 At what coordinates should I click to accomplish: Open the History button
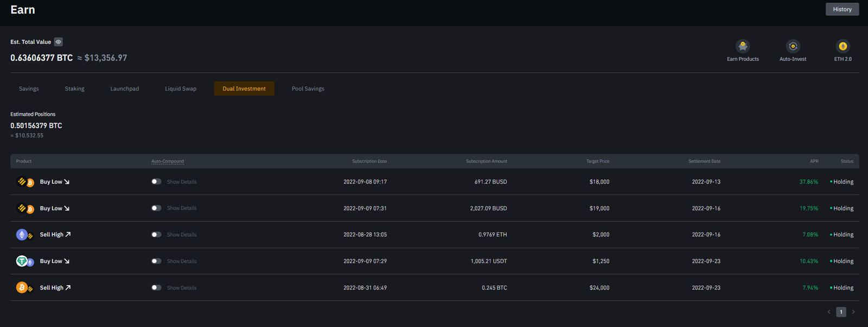tap(842, 9)
